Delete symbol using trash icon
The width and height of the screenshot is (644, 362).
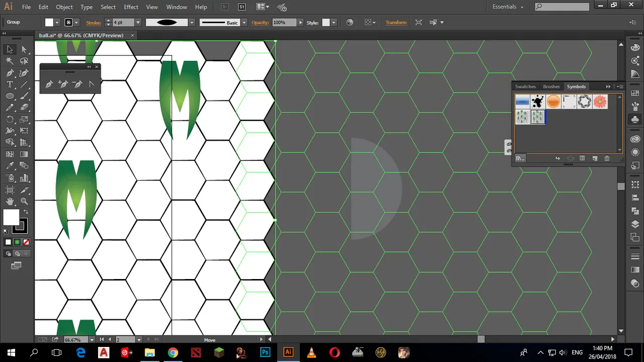[x=607, y=158]
